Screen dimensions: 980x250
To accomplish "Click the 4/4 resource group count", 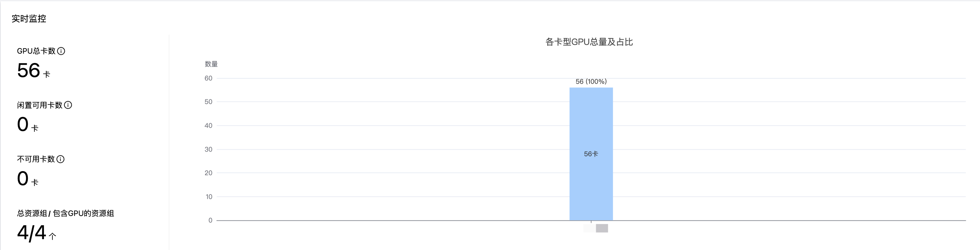I will (32, 233).
